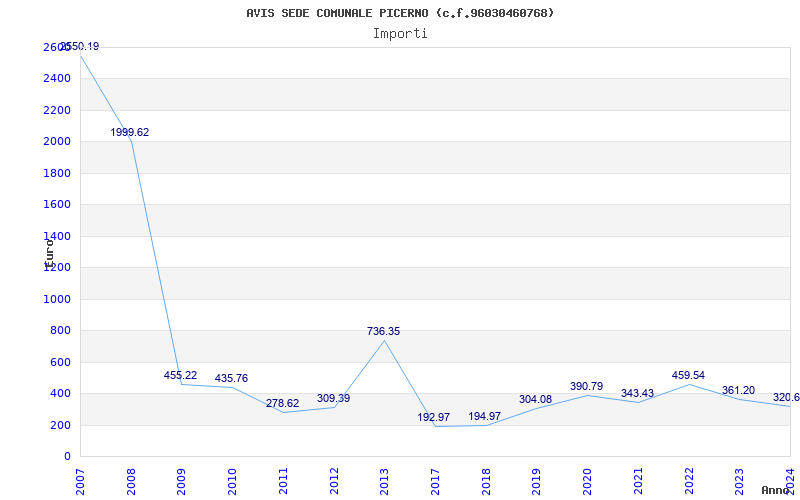
Task: Click the 2019 x-axis year label
Action: click(537, 481)
